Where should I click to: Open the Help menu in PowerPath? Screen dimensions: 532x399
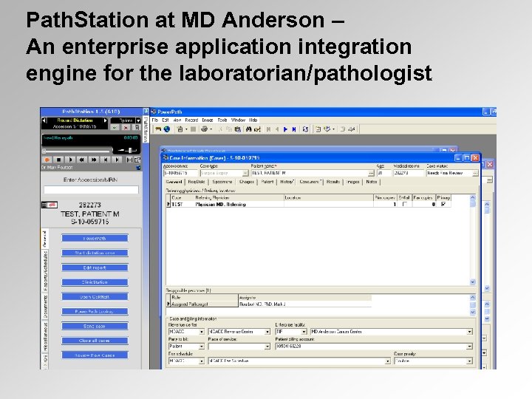253,120
